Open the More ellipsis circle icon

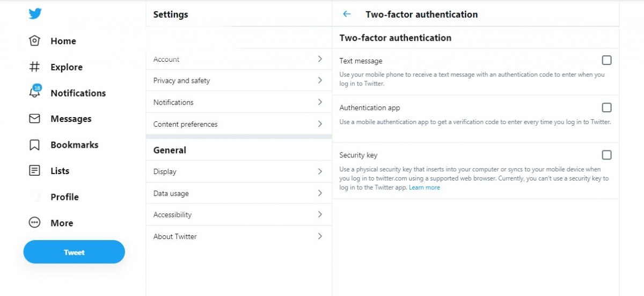35,222
